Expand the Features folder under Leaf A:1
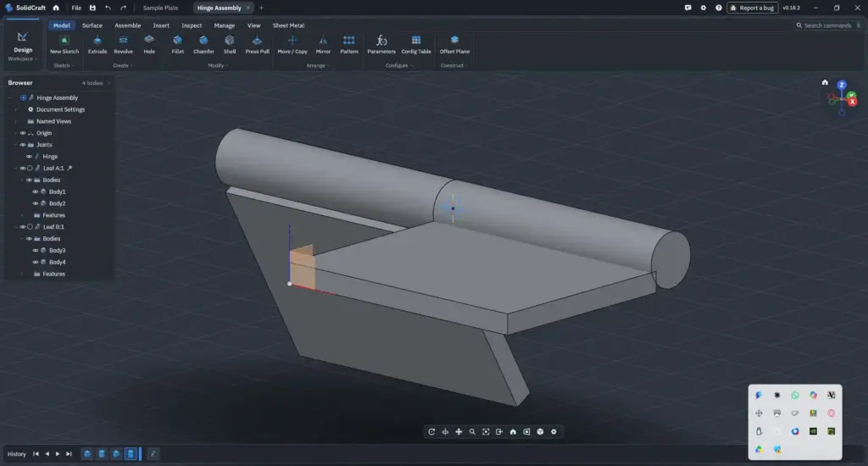 [x=22, y=215]
